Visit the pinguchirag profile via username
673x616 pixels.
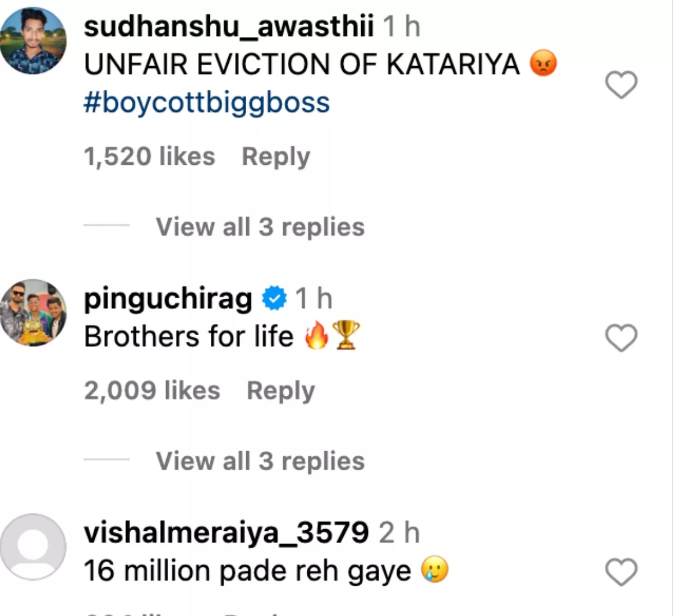168,299
